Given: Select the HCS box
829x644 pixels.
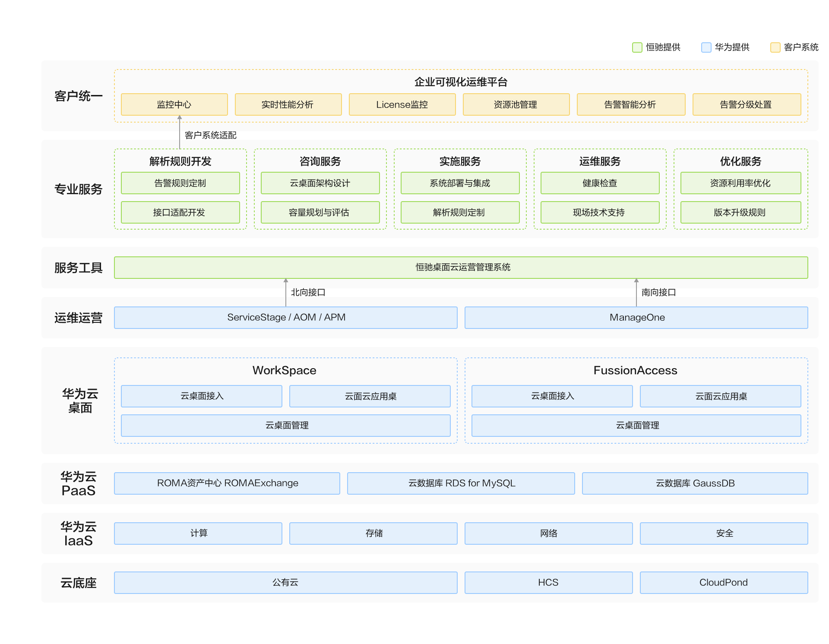Looking at the screenshot, I should tap(549, 583).
